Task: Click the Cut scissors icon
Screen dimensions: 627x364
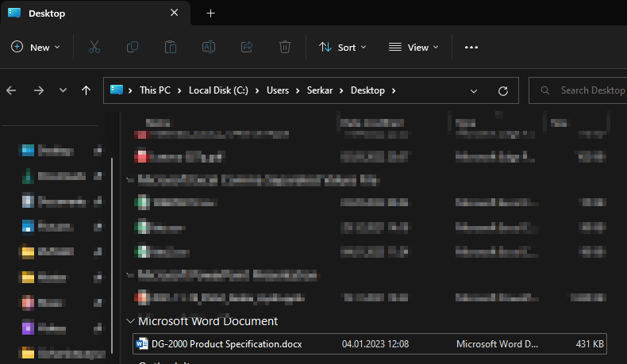Action: coord(94,47)
